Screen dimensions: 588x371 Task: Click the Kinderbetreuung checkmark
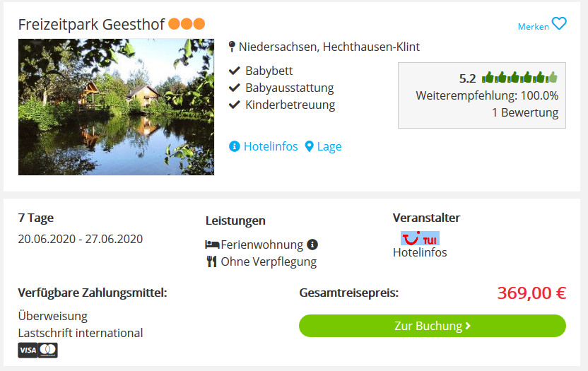(235, 105)
